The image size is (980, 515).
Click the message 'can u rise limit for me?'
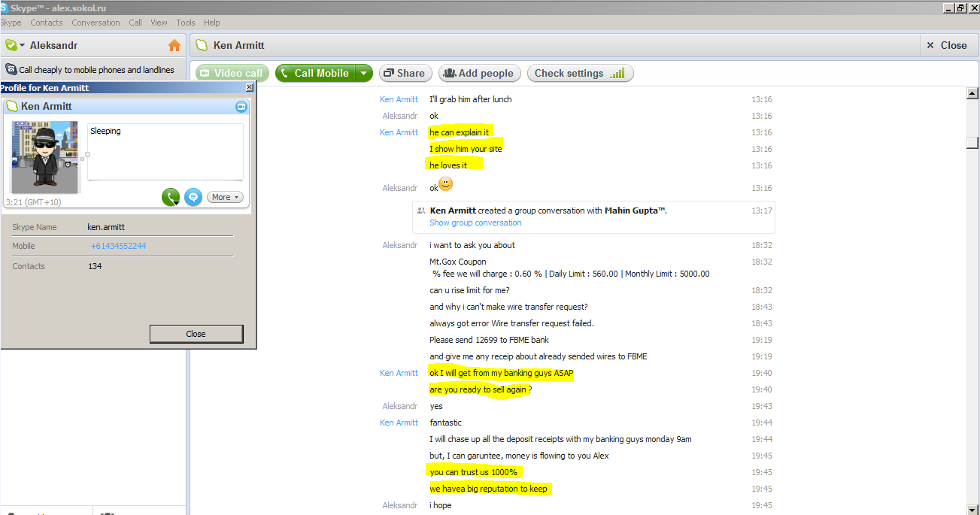pyautogui.click(x=469, y=290)
